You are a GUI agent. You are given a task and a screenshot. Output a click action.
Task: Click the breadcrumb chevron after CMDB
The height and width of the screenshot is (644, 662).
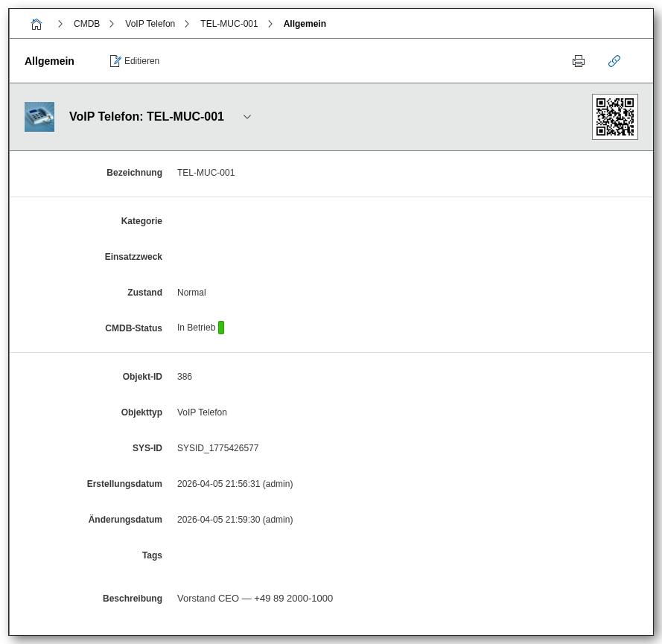tap(112, 24)
